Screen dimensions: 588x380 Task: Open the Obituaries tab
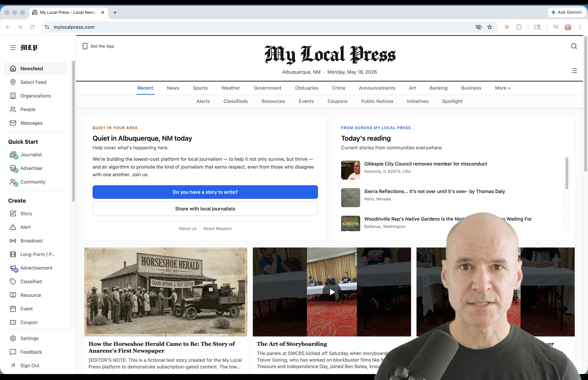pos(306,88)
